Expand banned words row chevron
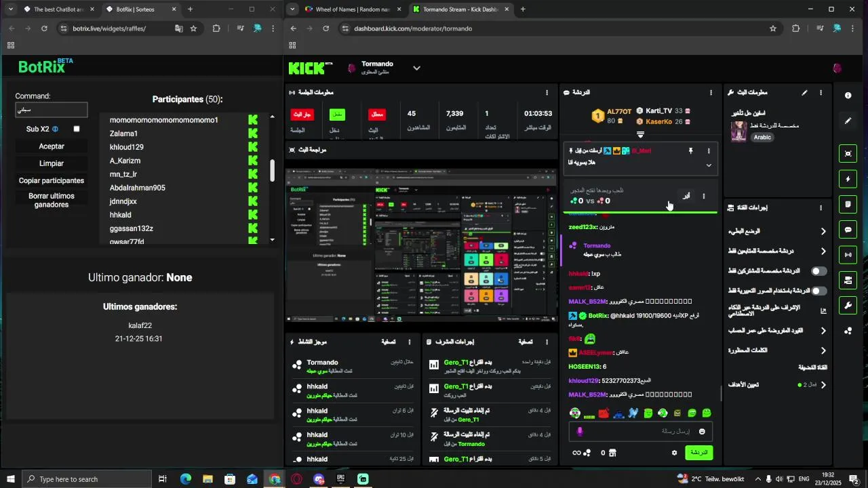The height and width of the screenshot is (488, 868). pos(823,350)
